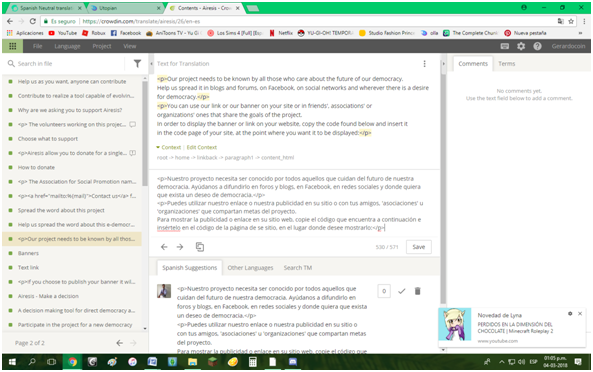Click comment icon on 'Airesis allow you to donate' row
The height and width of the screenshot is (372, 593).
(x=133, y=153)
